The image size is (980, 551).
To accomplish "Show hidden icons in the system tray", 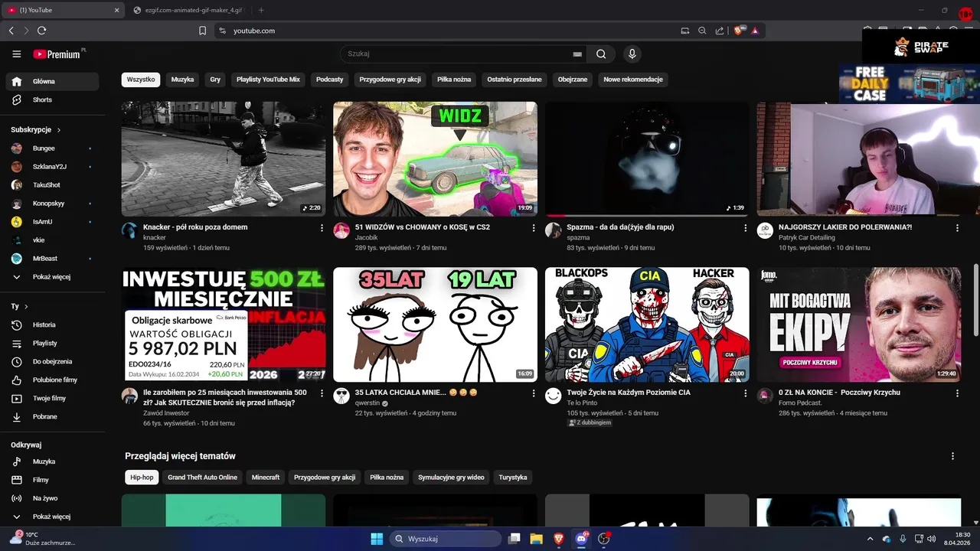I will (870, 539).
